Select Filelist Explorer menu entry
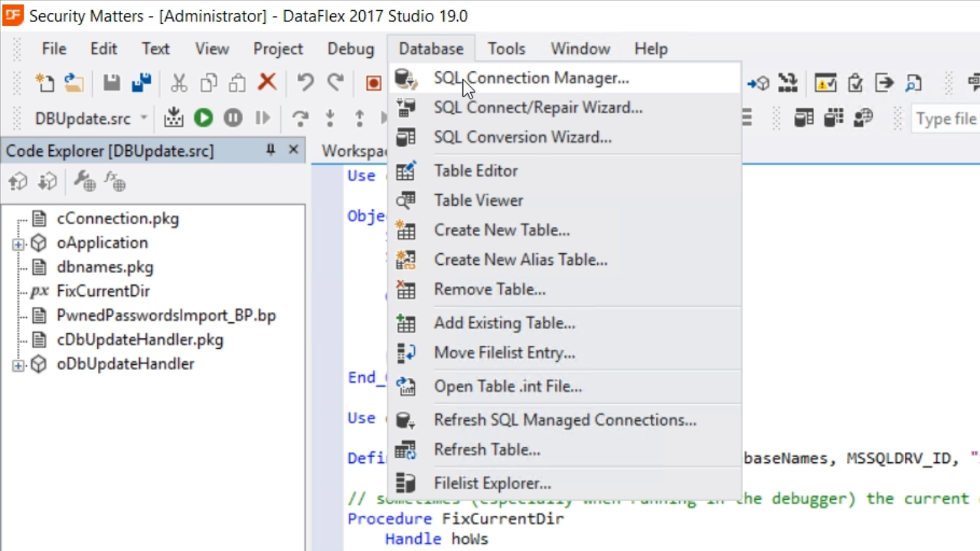The image size is (980, 551). pyautogui.click(x=492, y=484)
